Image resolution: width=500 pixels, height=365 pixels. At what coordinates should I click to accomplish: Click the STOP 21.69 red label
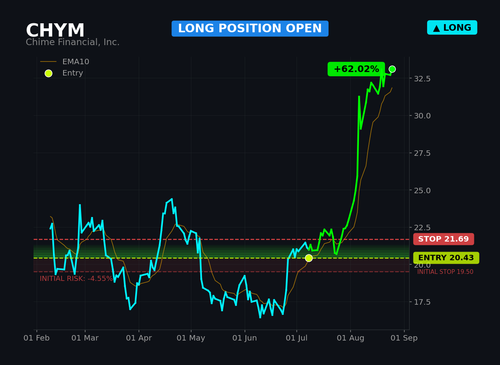(x=443, y=239)
